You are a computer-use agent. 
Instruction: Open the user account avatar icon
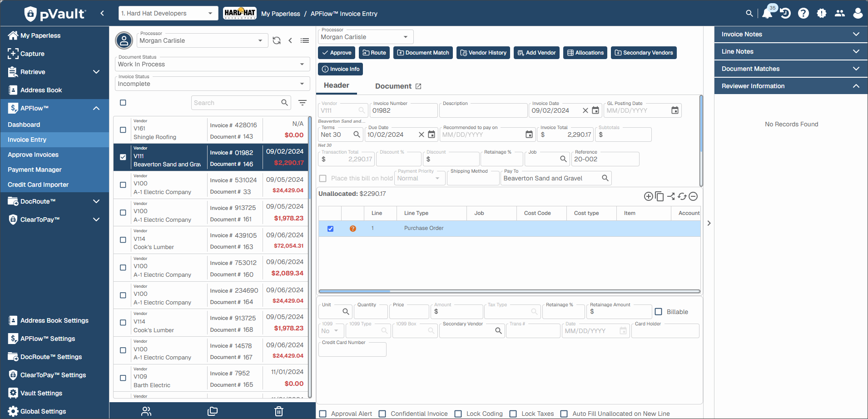click(858, 13)
